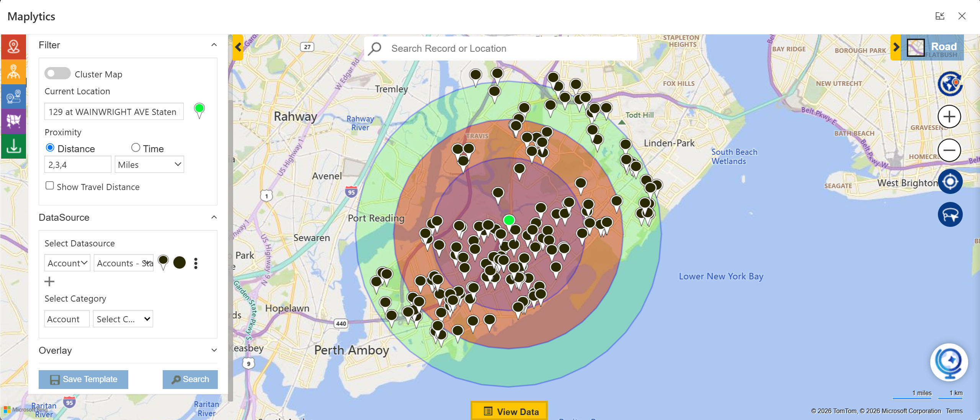Image resolution: width=980 pixels, height=420 pixels.
Task: Collapse the Filter section
Action: click(x=214, y=45)
